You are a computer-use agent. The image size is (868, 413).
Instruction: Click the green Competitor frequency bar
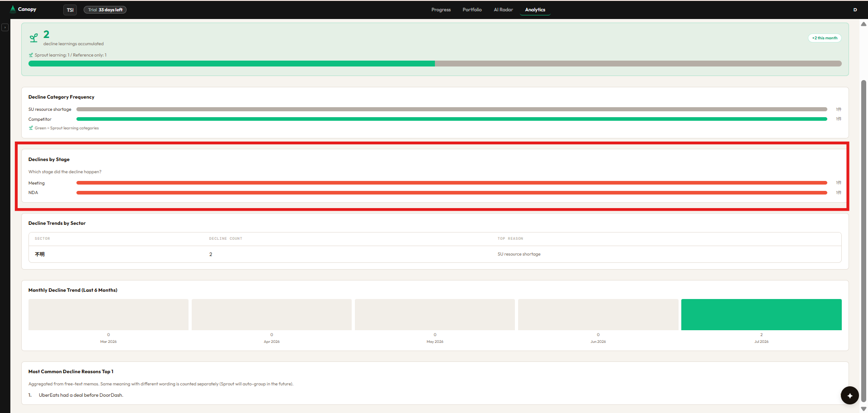coord(452,119)
